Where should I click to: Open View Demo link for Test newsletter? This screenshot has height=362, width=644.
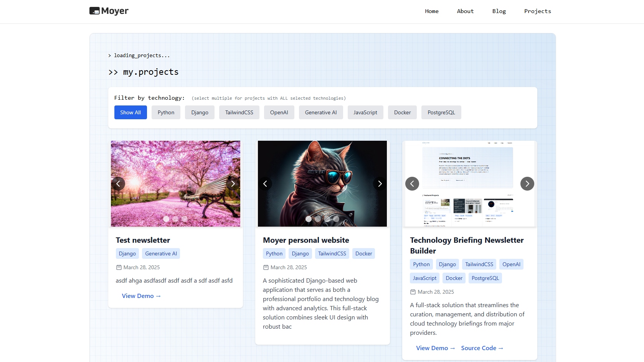[x=141, y=296]
